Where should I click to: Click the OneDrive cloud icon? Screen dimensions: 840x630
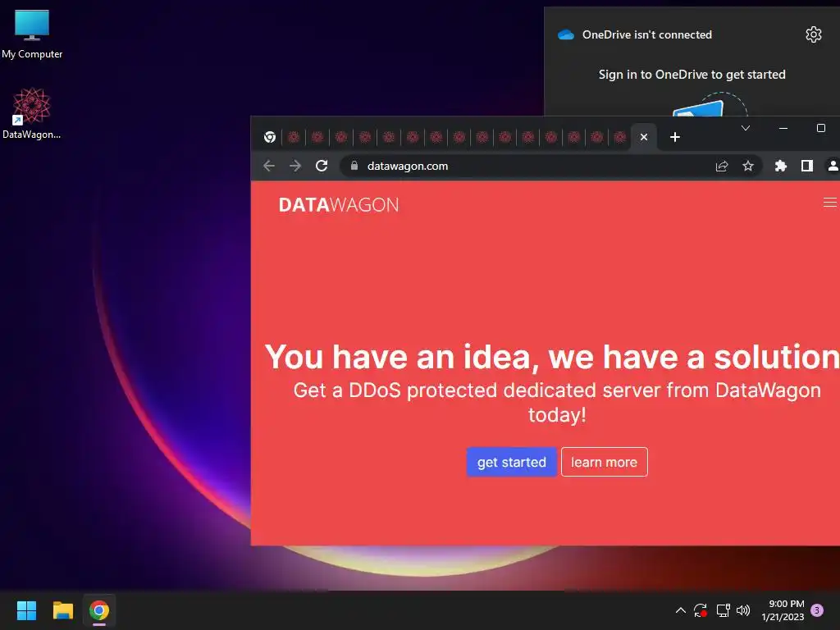click(x=566, y=34)
